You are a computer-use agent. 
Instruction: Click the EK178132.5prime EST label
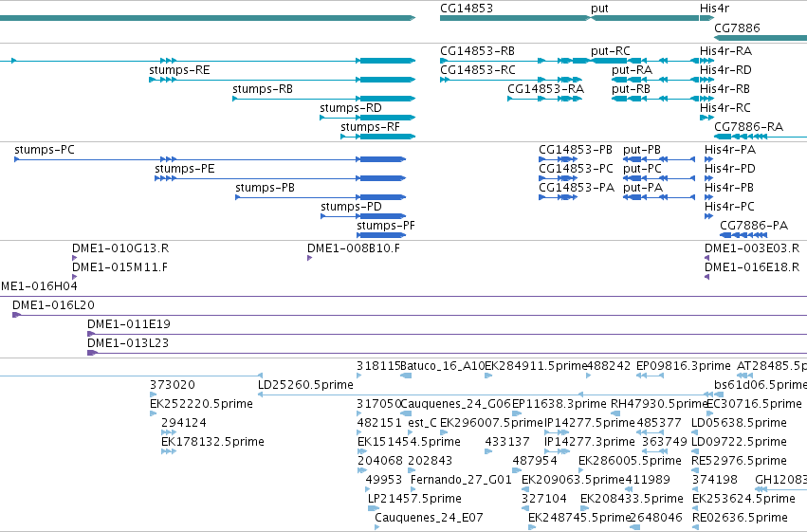coord(212,442)
